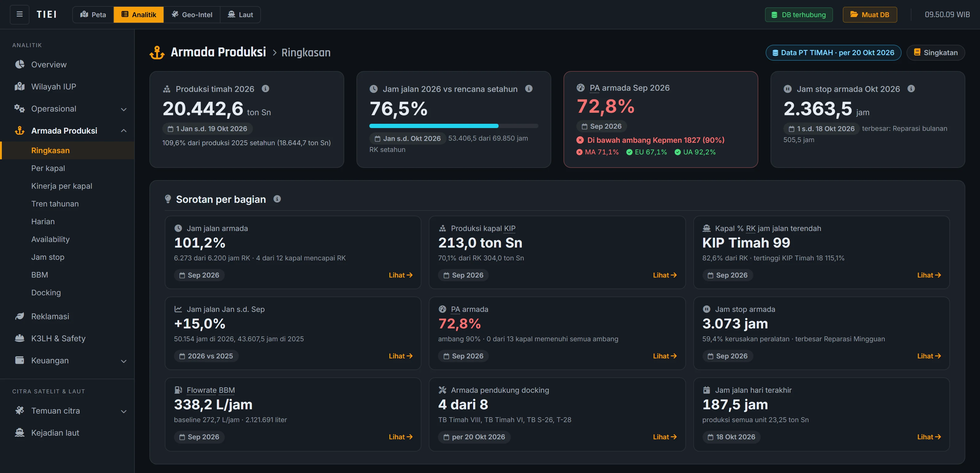Click the 76,5% jam jalan progress bar
Screen dimensions: 980x473
coord(454,126)
